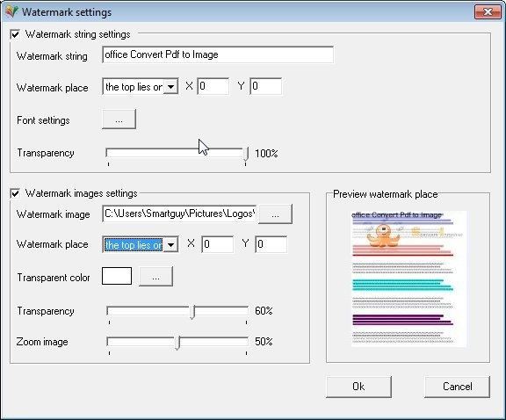Click the Watermark image path field
Image resolution: width=506 pixels, height=420 pixels.
click(x=179, y=214)
